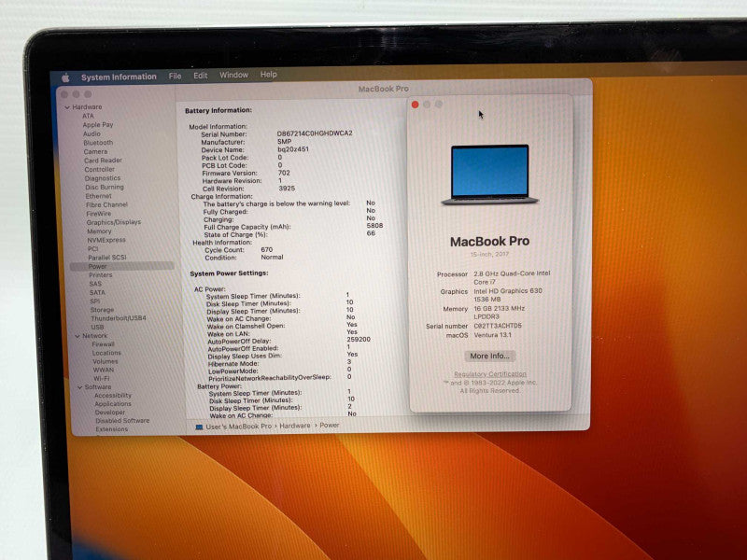Open the Window menu
The height and width of the screenshot is (560, 747).
(x=234, y=75)
